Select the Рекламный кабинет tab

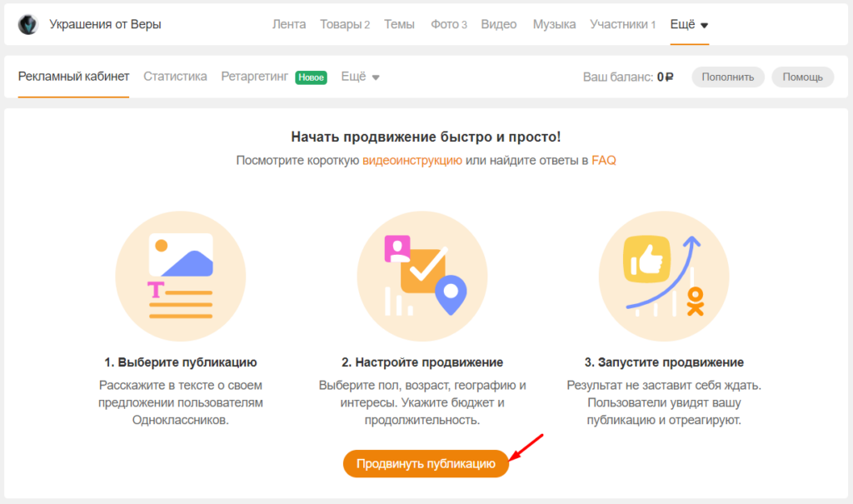[73, 77]
